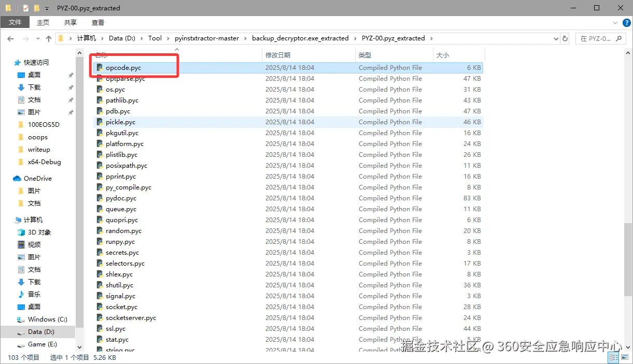The height and width of the screenshot is (364, 633).
Task: Open 桌面 under quick access
Action: coord(34,75)
